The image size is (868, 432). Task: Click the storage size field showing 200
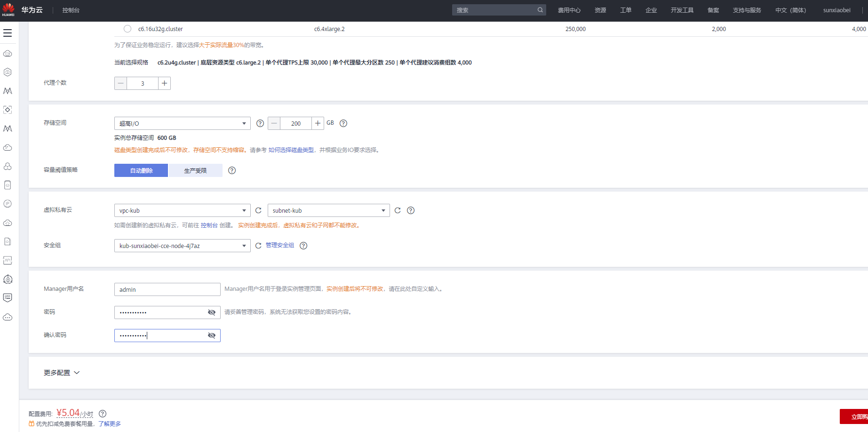click(296, 123)
